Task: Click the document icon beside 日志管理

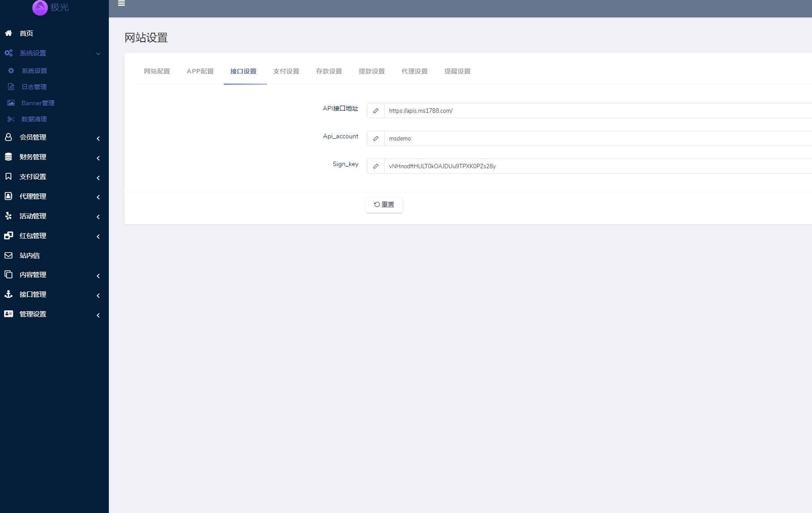Action: (x=11, y=87)
